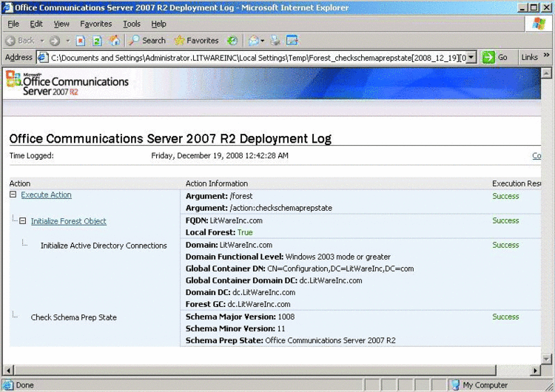
Task: Click the horizontal scrollbar left arrow
Action: point(8,371)
